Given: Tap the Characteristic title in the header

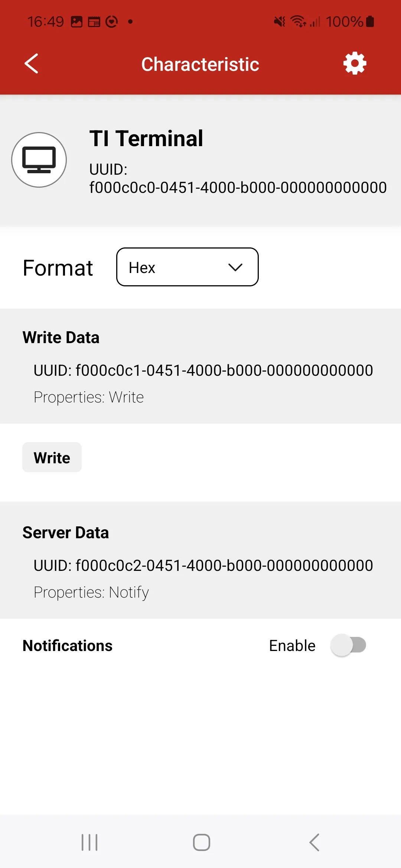Looking at the screenshot, I should point(200,63).
